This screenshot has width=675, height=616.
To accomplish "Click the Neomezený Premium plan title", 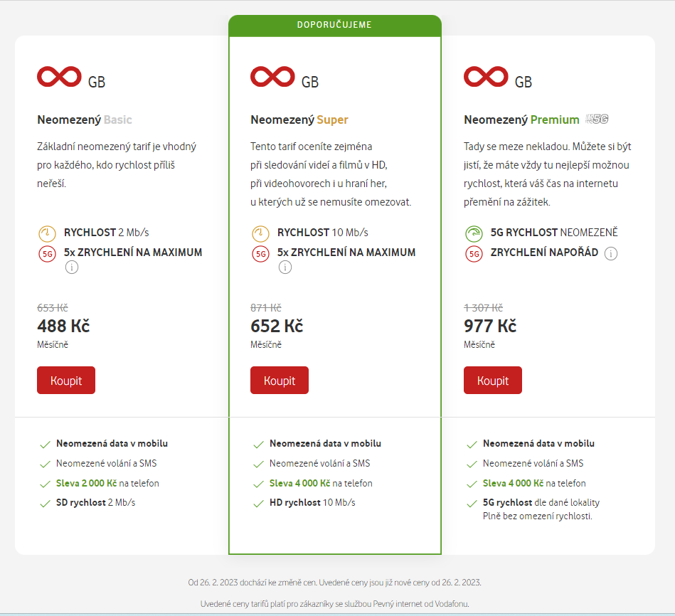I will (x=521, y=120).
